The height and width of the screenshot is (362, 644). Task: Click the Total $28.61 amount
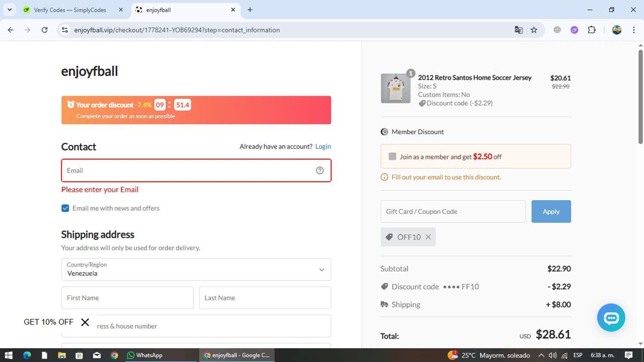(553, 335)
